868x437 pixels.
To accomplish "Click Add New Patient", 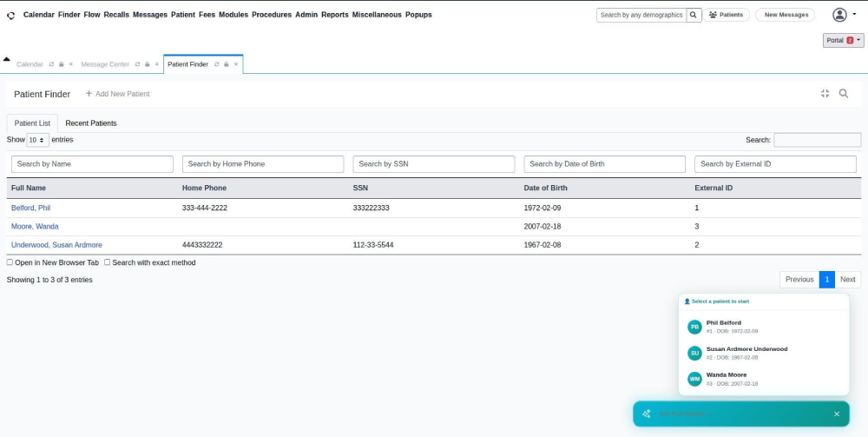I will point(117,94).
